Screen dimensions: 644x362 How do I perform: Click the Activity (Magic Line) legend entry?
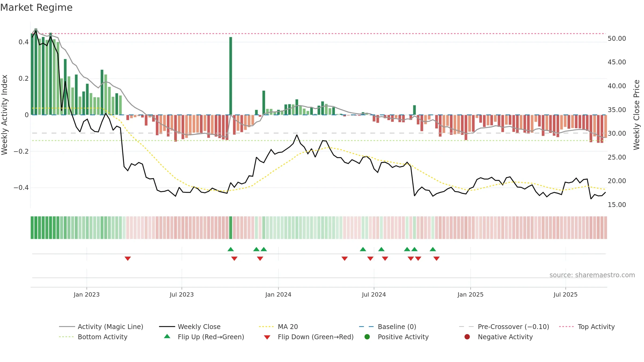[101, 327]
